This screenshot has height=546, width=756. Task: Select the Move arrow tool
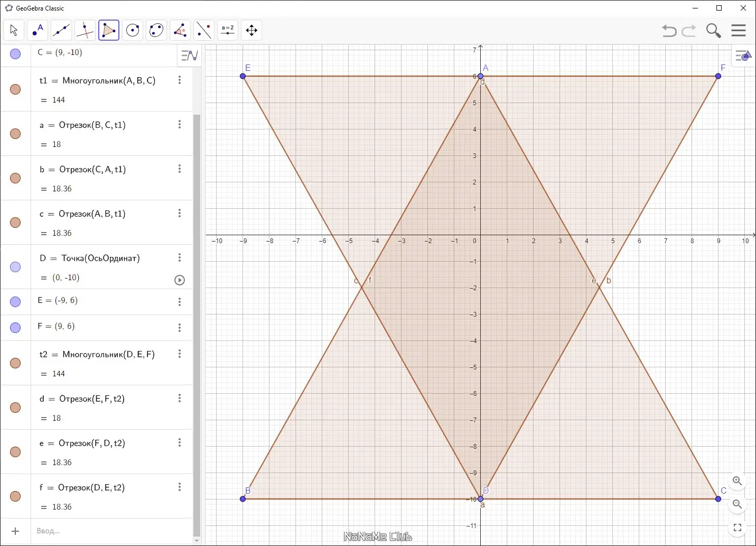pyautogui.click(x=14, y=30)
